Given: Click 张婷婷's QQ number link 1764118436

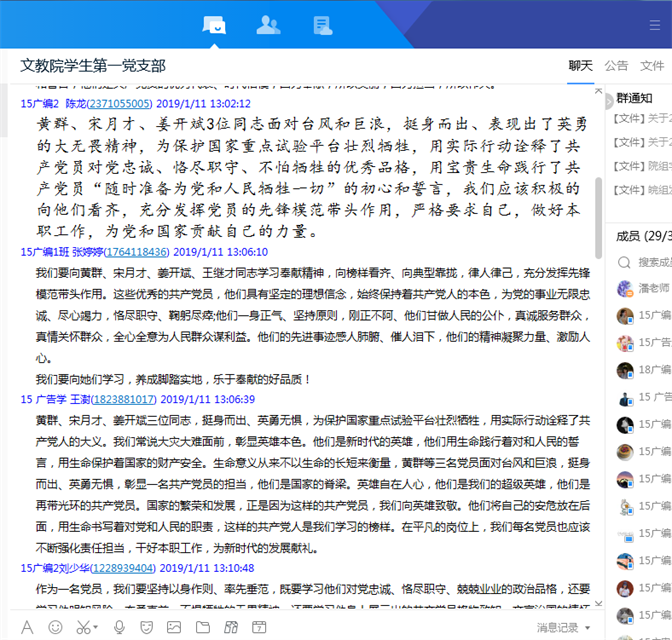Looking at the screenshot, I should [137, 252].
